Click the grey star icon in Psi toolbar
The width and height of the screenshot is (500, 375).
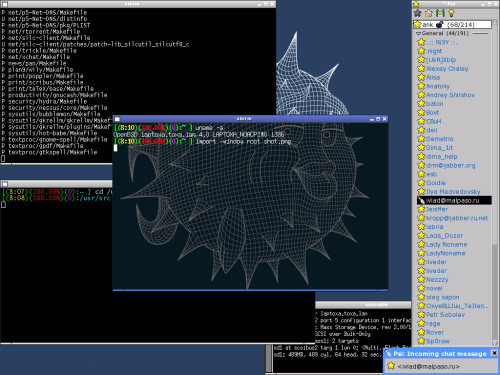pyautogui.click(x=417, y=13)
